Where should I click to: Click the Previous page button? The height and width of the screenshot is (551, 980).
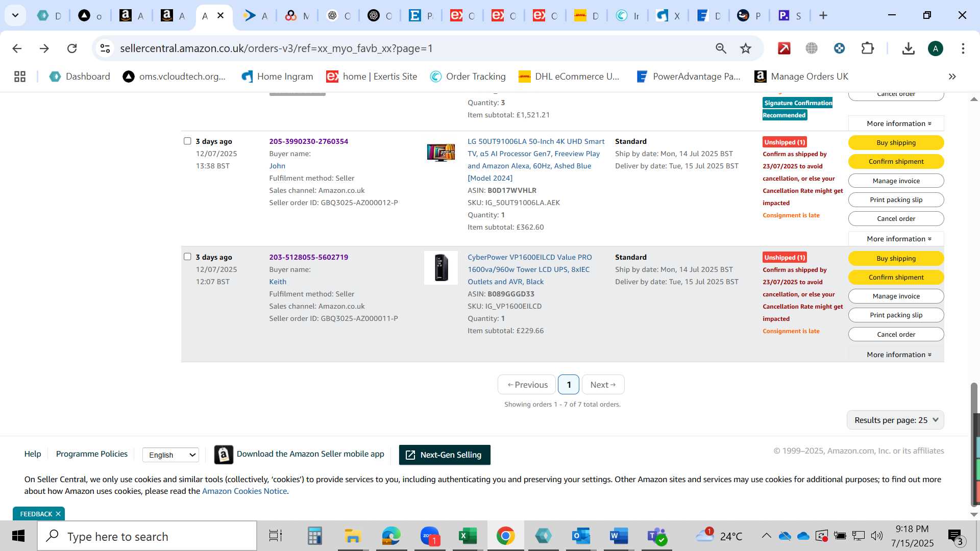(527, 385)
